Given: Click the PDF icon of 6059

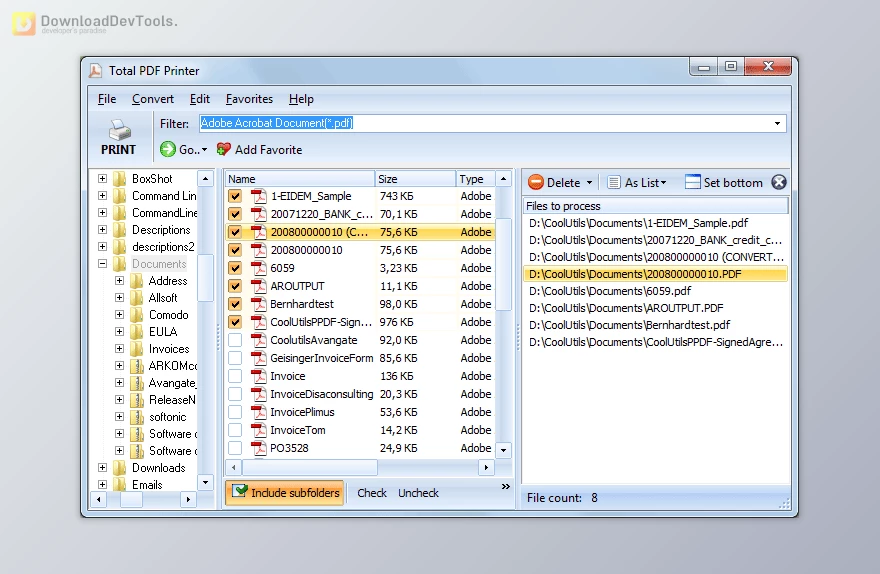Looking at the screenshot, I should pyautogui.click(x=258, y=268).
